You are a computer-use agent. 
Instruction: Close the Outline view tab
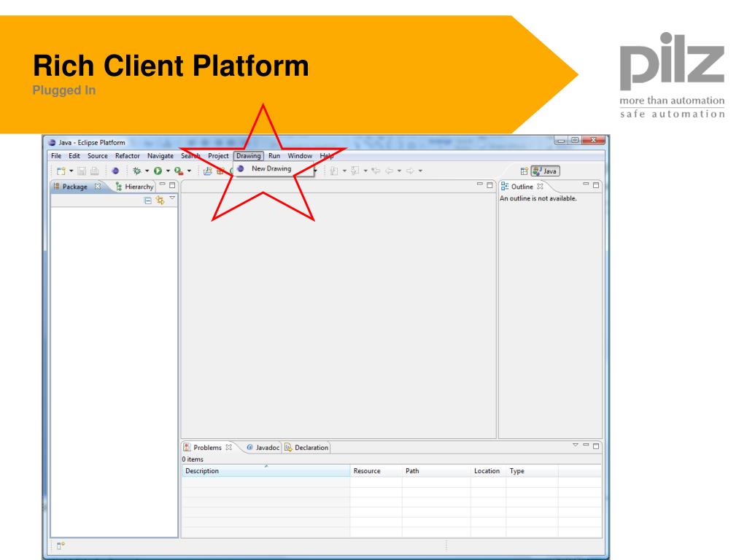tap(541, 186)
